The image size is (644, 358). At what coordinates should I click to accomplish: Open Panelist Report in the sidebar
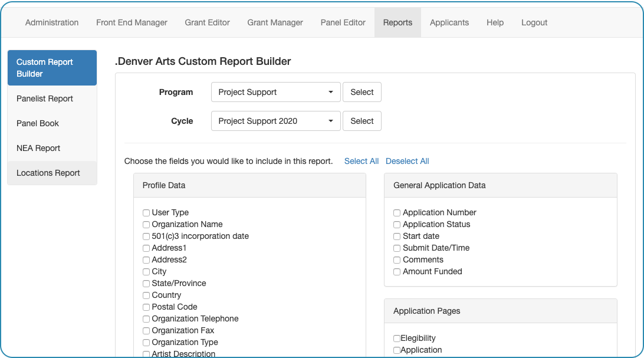[45, 98]
